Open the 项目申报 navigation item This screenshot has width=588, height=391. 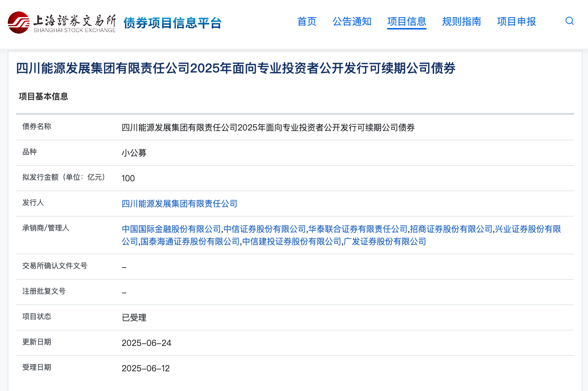(517, 21)
